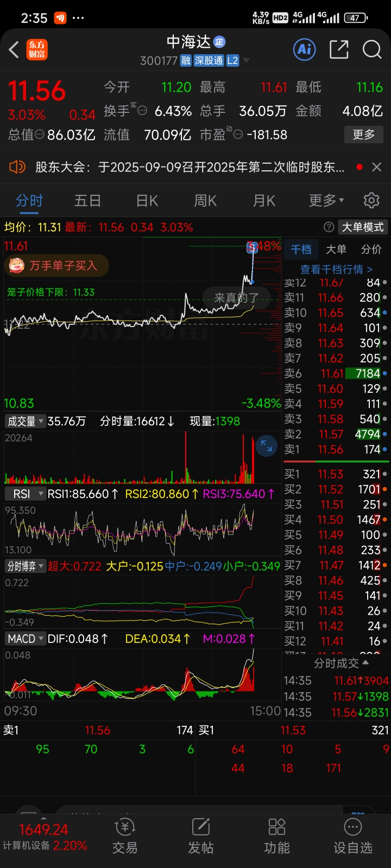Open the 更多 chart period dropdown
This screenshot has width=391, height=868.
click(326, 200)
